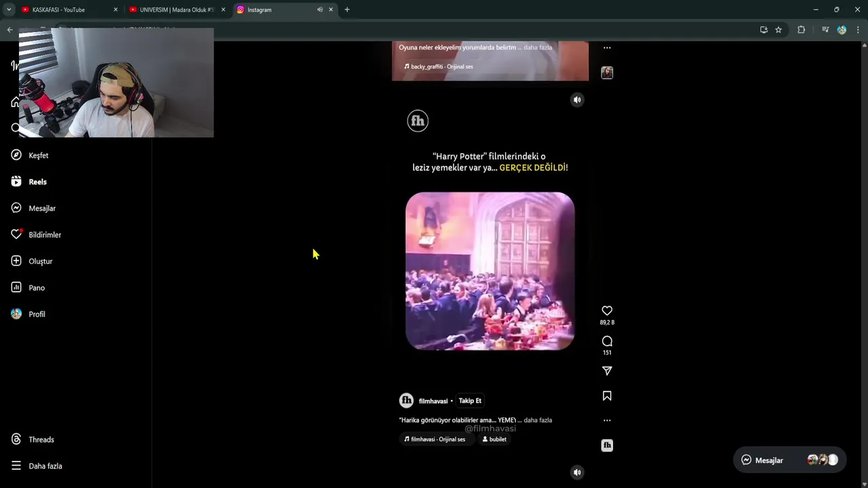Viewport: 868px width, 488px height.
Task: Go back in browser history
Action: pyautogui.click(x=9, y=30)
